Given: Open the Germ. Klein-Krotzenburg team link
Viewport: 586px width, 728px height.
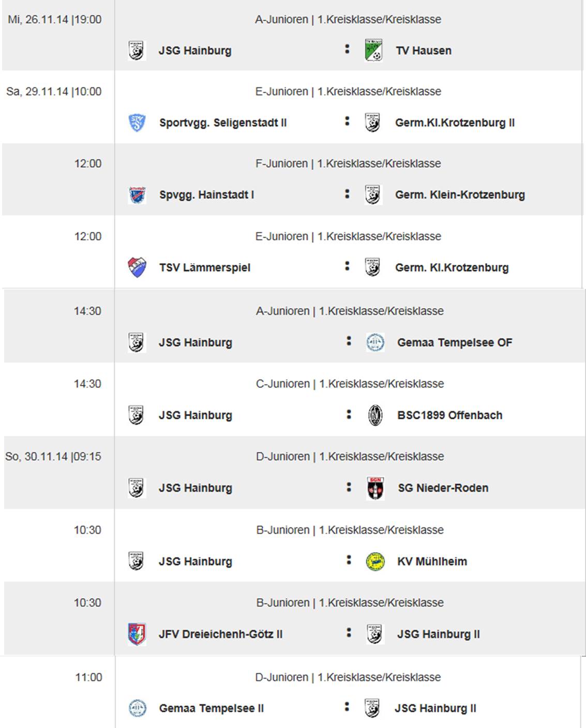Looking at the screenshot, I should point(460,195).
